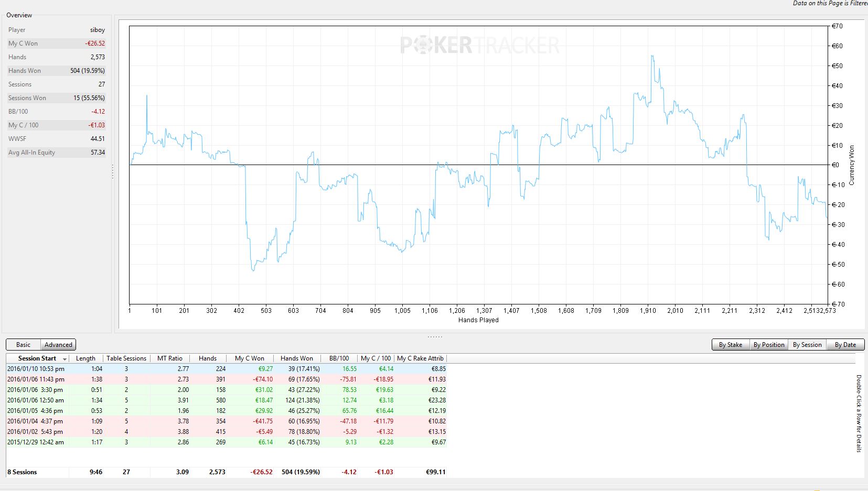Screen dimensions: 868x491
Task: Group report By Stake
Action: pos(730,345)
